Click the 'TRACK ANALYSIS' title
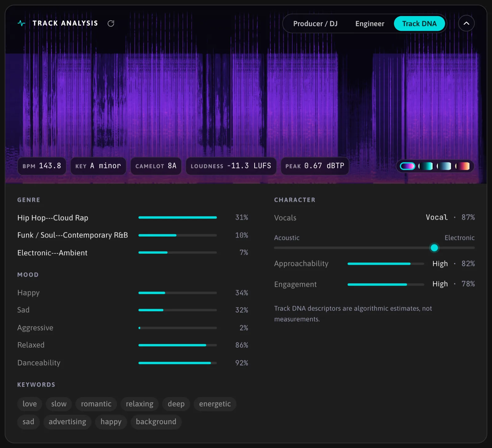The height and width of the screenshot is (448, 492). (65, 23)
